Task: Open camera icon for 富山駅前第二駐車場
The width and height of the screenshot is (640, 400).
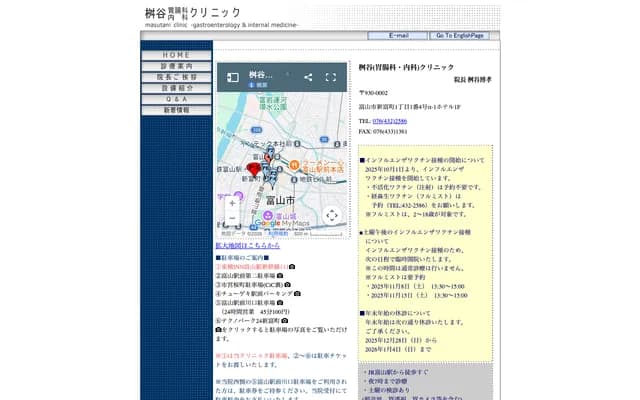Action: [x=280, y=276]
